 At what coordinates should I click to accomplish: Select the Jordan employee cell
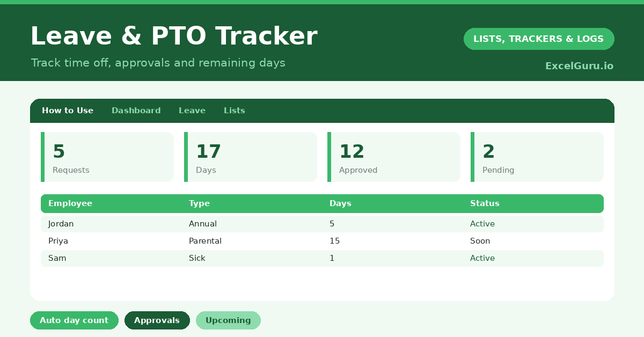61,224
